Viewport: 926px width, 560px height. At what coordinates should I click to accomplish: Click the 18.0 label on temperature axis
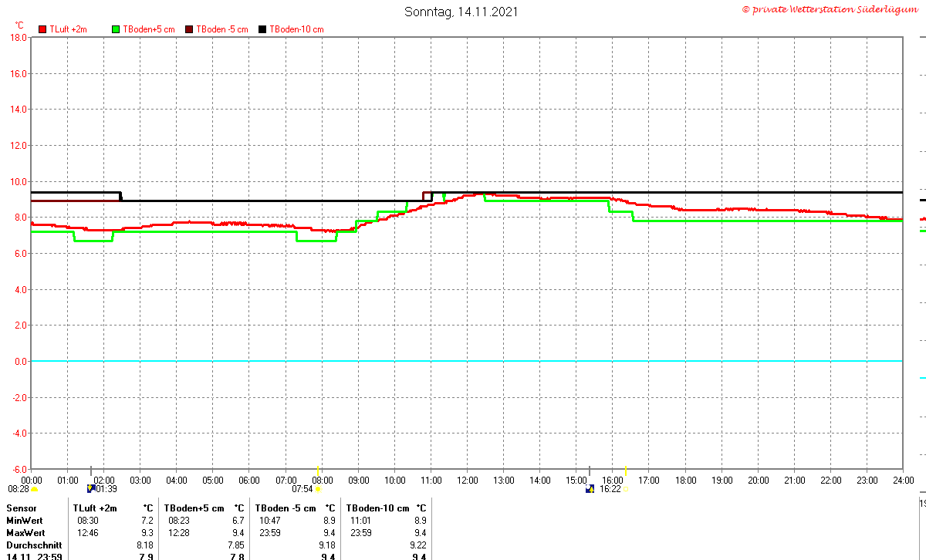[19, 37]
